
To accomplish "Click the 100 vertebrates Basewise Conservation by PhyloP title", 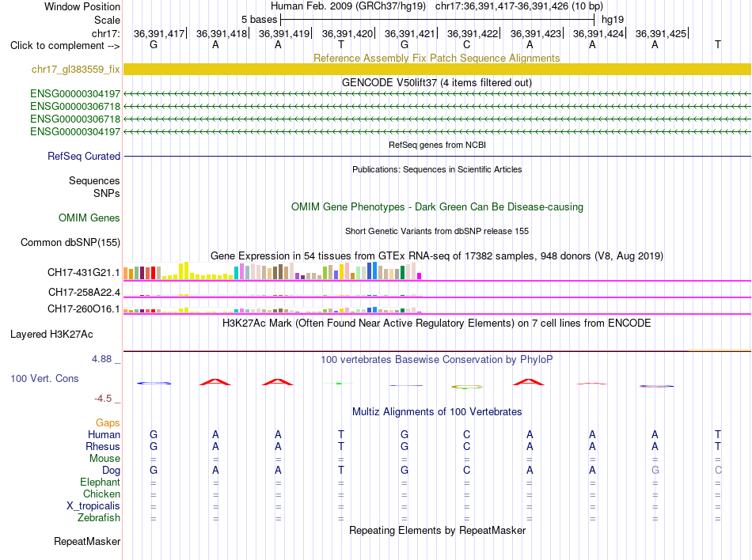I will click(437, 359).
